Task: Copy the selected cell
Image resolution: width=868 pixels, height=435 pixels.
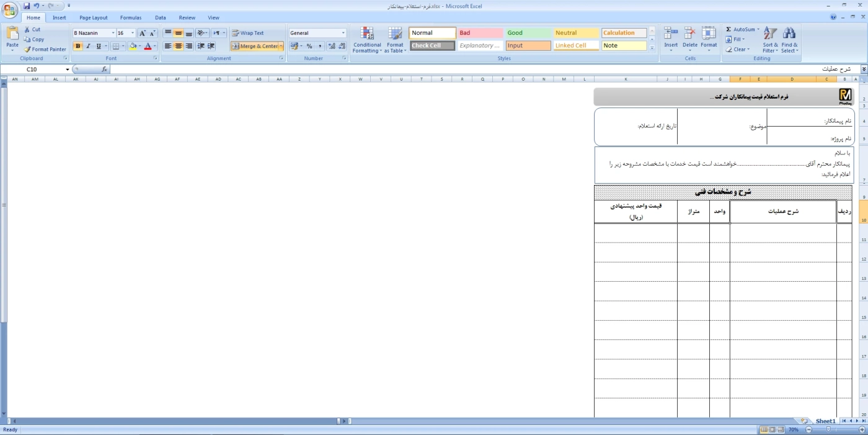Action: (34, 39)
